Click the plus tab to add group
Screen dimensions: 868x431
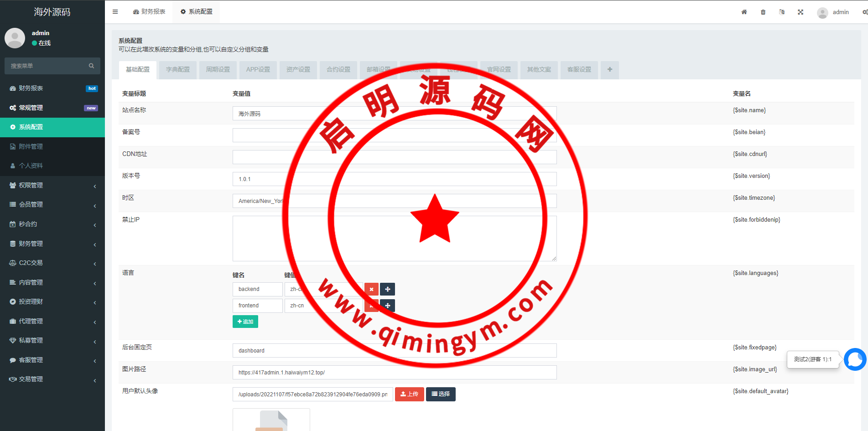[609, 70]
